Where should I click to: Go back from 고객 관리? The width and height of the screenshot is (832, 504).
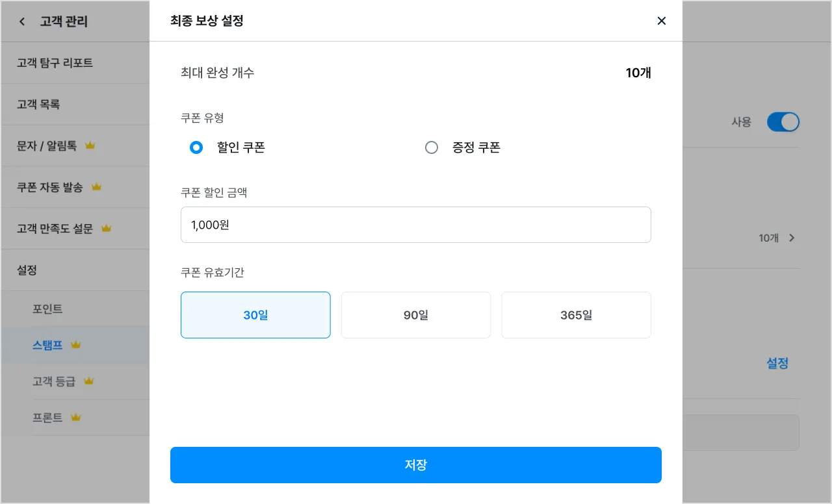point(22,21)
